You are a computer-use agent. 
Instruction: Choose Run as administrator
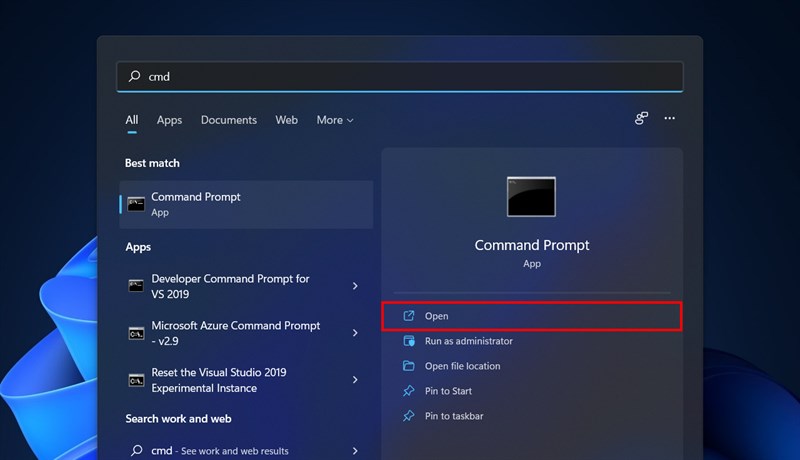[x=532, y=341]
